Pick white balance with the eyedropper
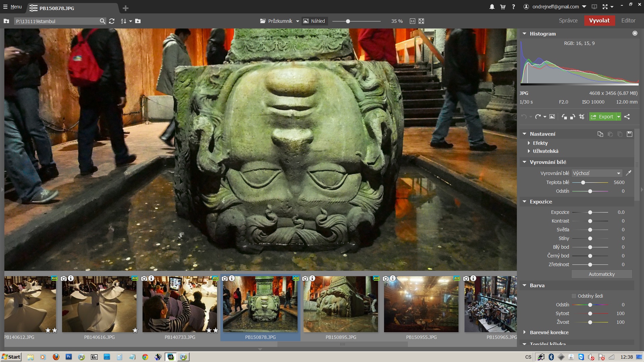644x362 pixels. click(629, 173)
